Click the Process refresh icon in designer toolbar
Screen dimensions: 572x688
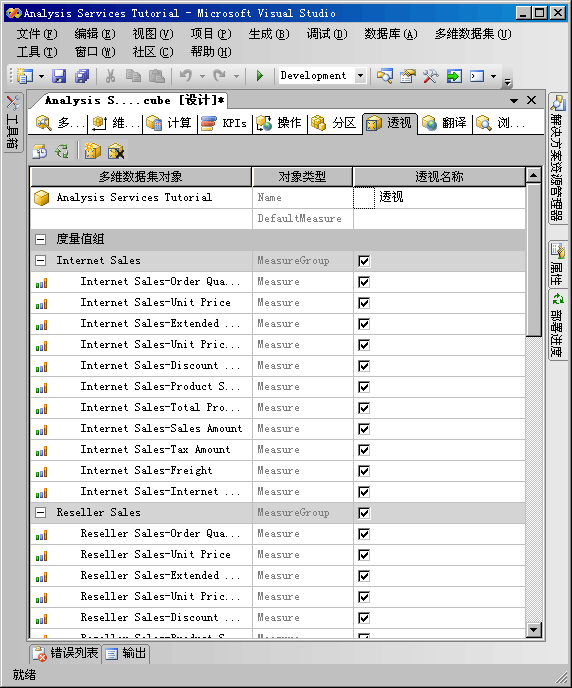62,151
